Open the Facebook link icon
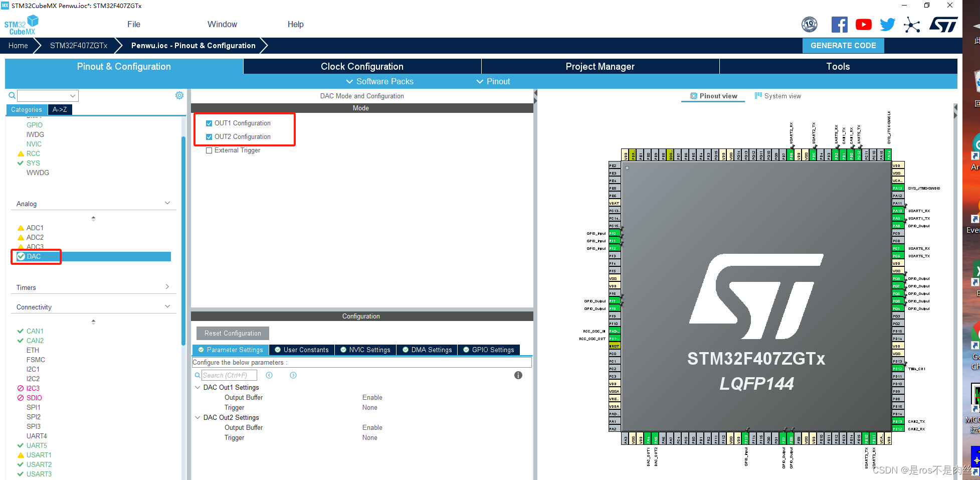This screenshot has width=980, height=480. tap(839, 25)
